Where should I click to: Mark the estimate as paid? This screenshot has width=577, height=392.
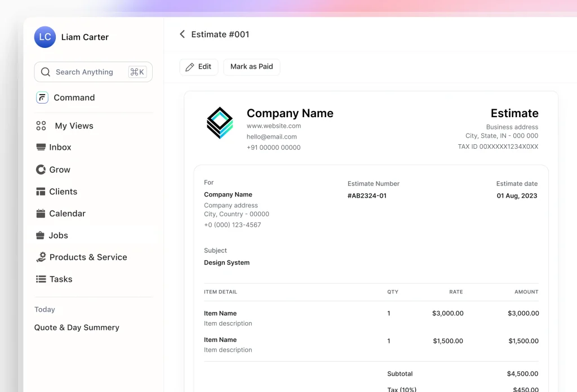click(x=251, y=66)
